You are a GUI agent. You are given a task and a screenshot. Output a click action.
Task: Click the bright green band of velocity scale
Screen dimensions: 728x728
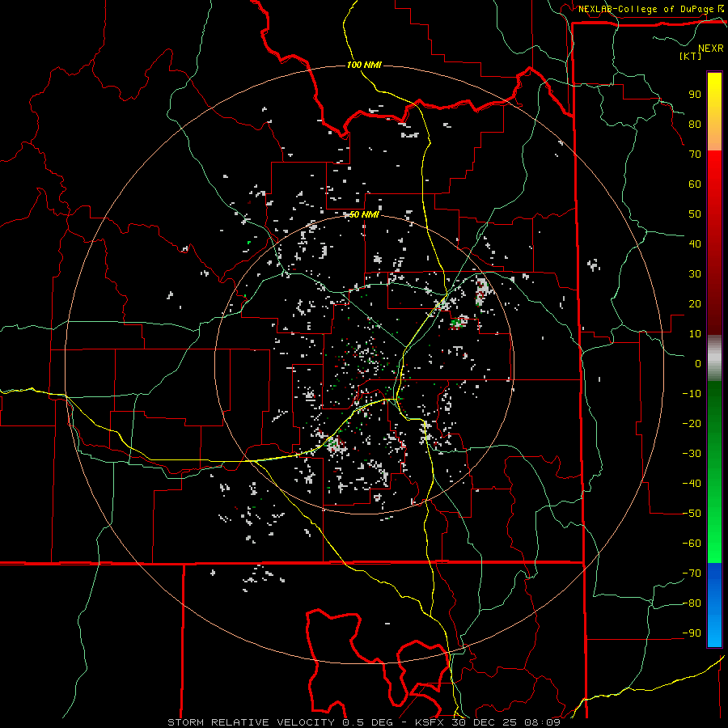click(x=714, y=534)
